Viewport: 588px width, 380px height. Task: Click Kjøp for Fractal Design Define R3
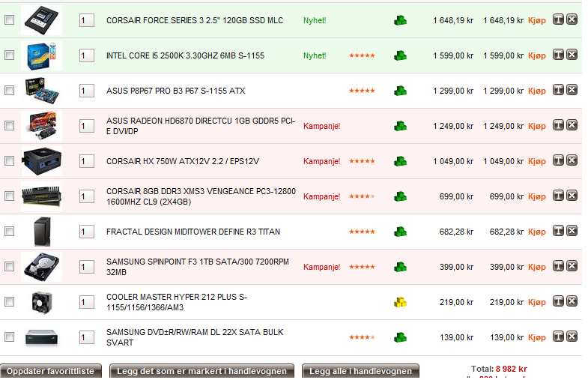pos(536,232)
